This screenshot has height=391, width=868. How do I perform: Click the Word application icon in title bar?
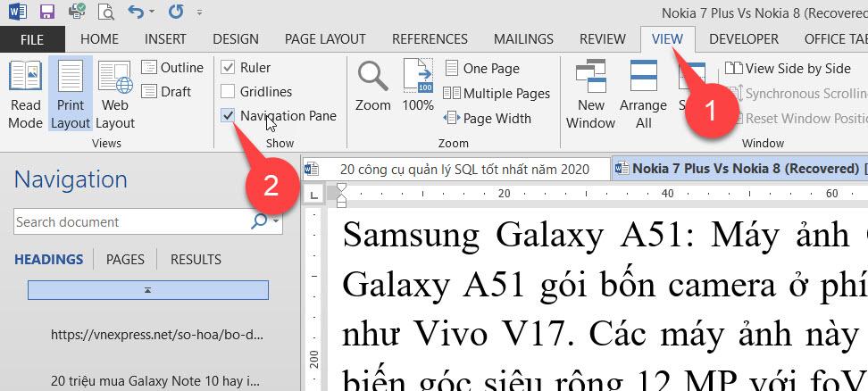pos(18,11)
